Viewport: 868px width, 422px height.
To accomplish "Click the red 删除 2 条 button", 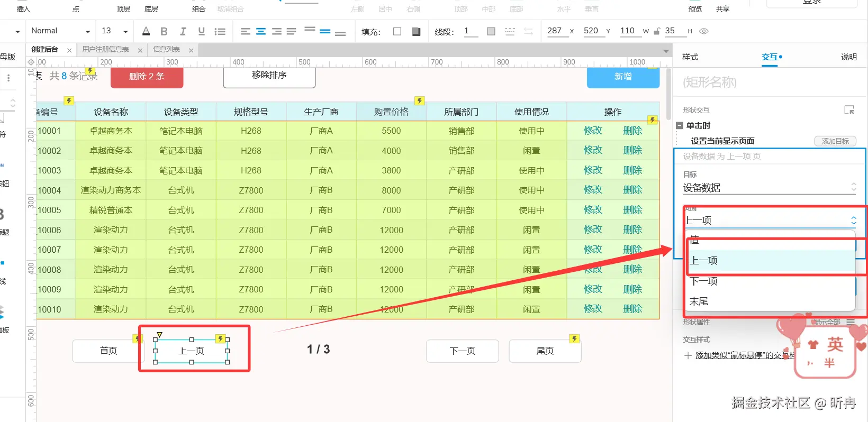I will (147, 77).
